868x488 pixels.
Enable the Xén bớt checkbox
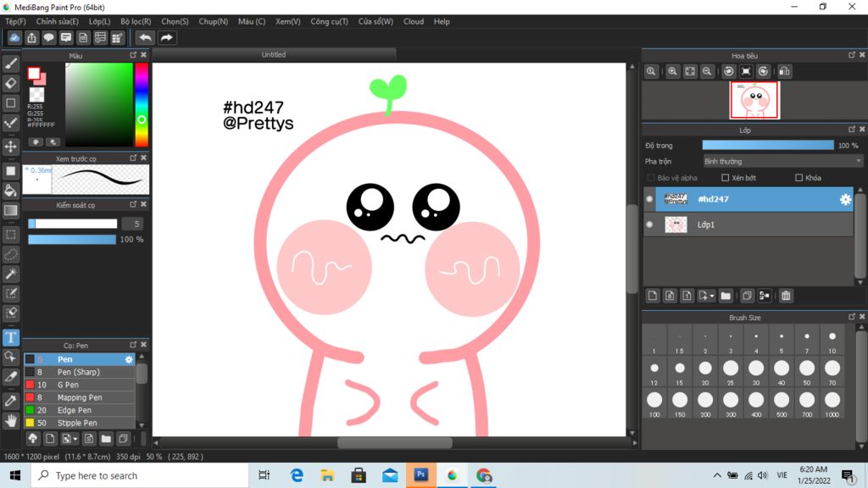point(726,178)
